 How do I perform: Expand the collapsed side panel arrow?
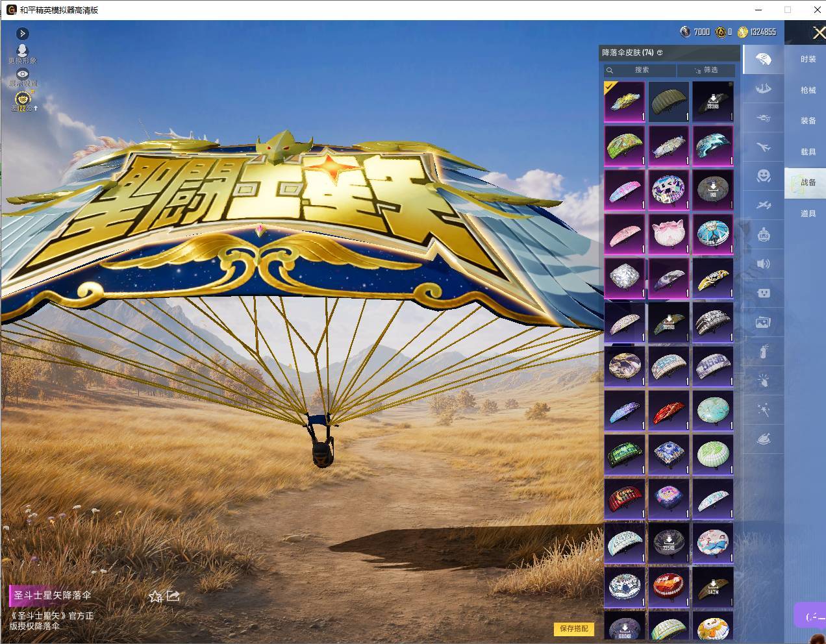click(23, 33)
